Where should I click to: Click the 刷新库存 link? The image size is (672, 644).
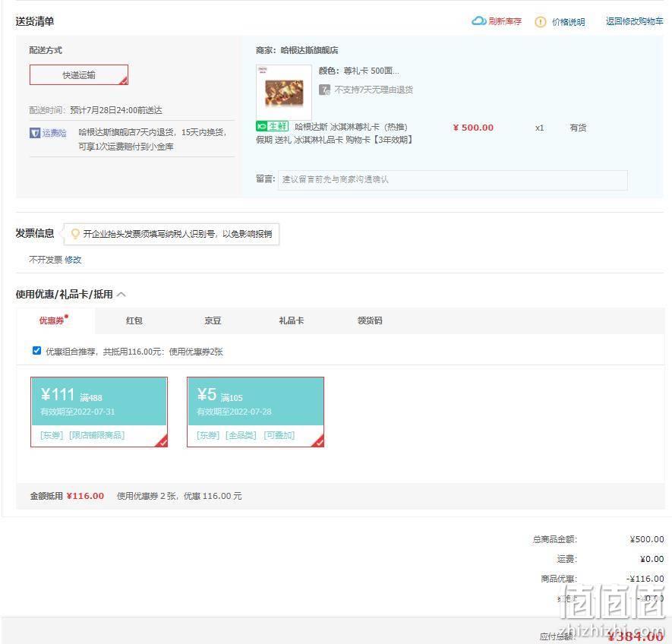pos(505,21)
